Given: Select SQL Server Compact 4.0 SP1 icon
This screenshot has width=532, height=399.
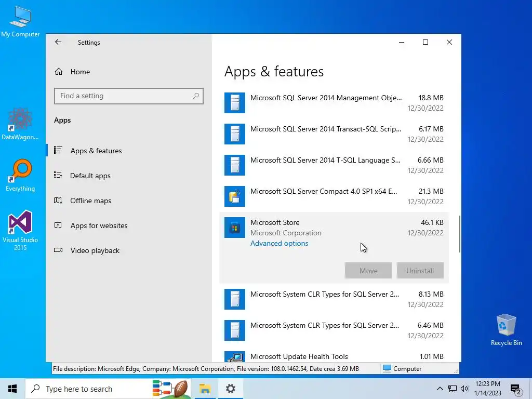Looking at the screenshot, I should coord(235,196).
